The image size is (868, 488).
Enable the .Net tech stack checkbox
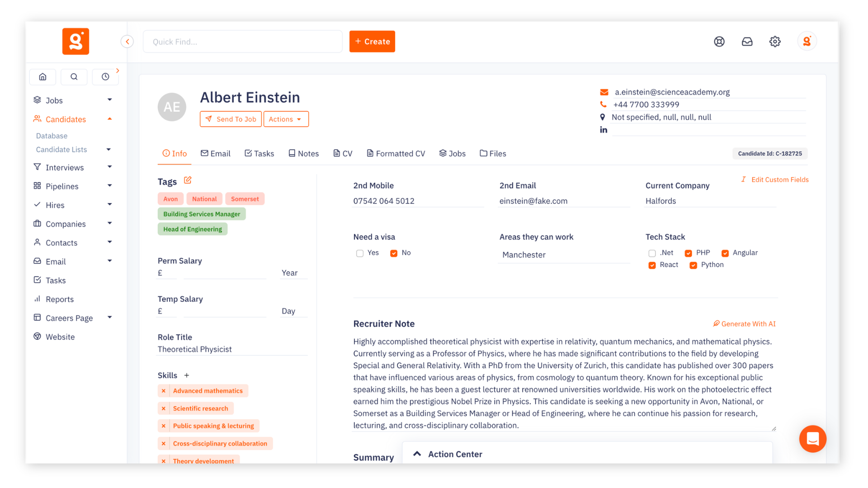(x=652, y=253)
